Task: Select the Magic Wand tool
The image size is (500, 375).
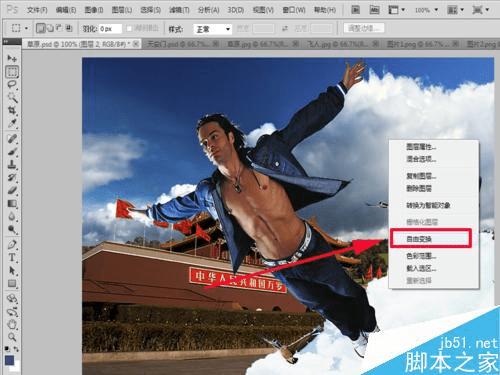Action: click(12, 98)
